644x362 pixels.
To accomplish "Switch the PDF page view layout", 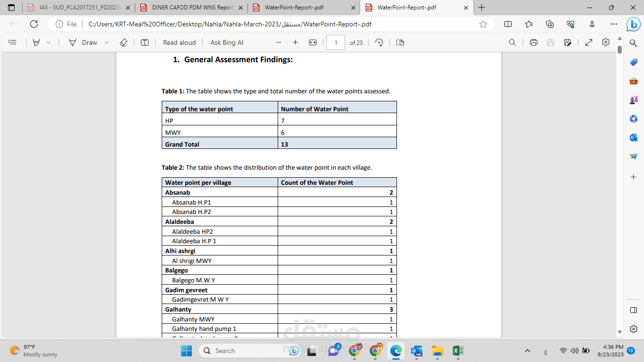I will click(x=400, y=42).
